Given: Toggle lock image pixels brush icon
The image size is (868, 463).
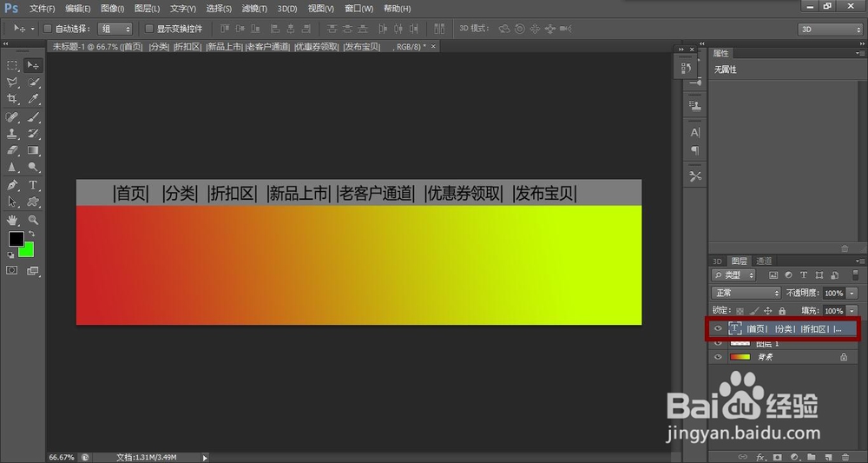Looking at the screenshot, I should point(754,311).
